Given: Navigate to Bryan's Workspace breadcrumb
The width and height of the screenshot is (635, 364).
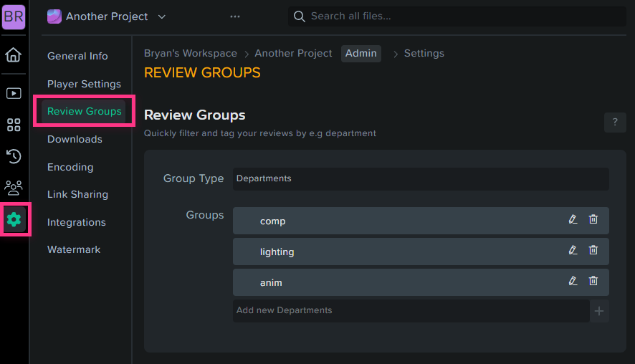Looking at the screenshot, I should [x=191, y=53].
